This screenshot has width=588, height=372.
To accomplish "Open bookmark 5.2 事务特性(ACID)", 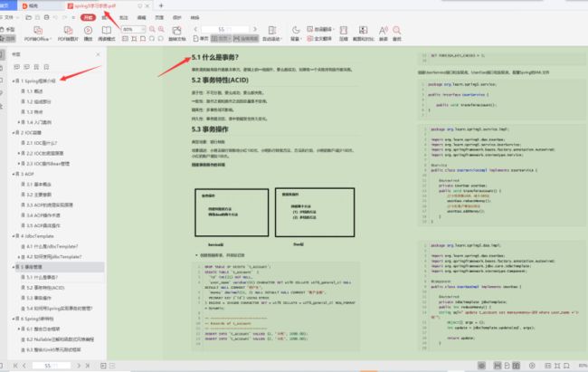I will click(45, 288).
